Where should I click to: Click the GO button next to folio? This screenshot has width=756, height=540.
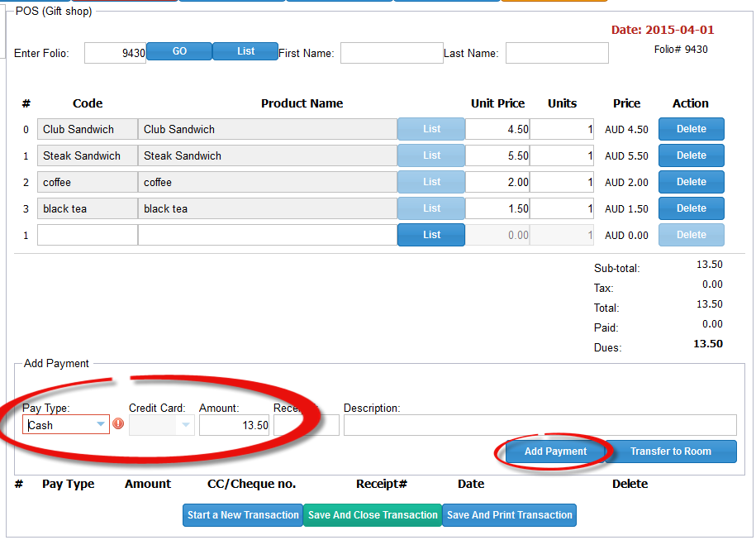[x=179, y=51]
